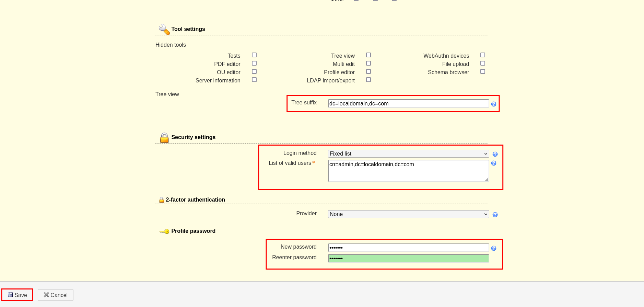Viewport: 644px width, 307px height.
Task: Click the padlock icon beside Security settings
Action: (164, 138)
